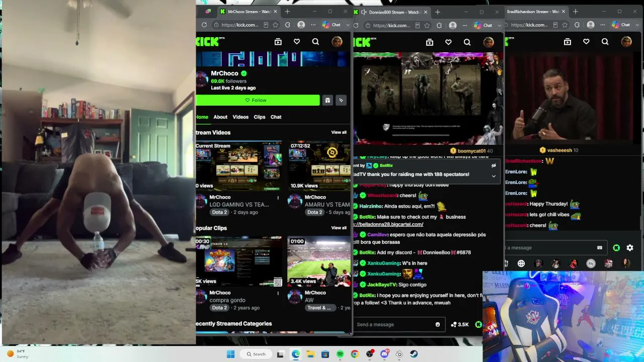This screenshot has height=362, width=644.
Task: Open globe emote category in BradRichardson chat
Action: pyautogui.click(x=521, y=263)
